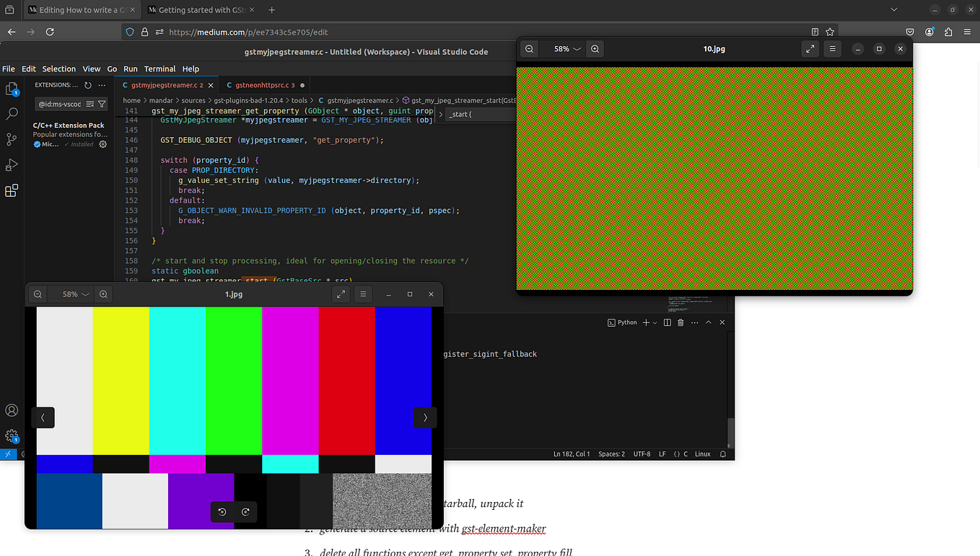
Task: Click the next-image arrow in the 1.jpg viewer
Action: 425,418
